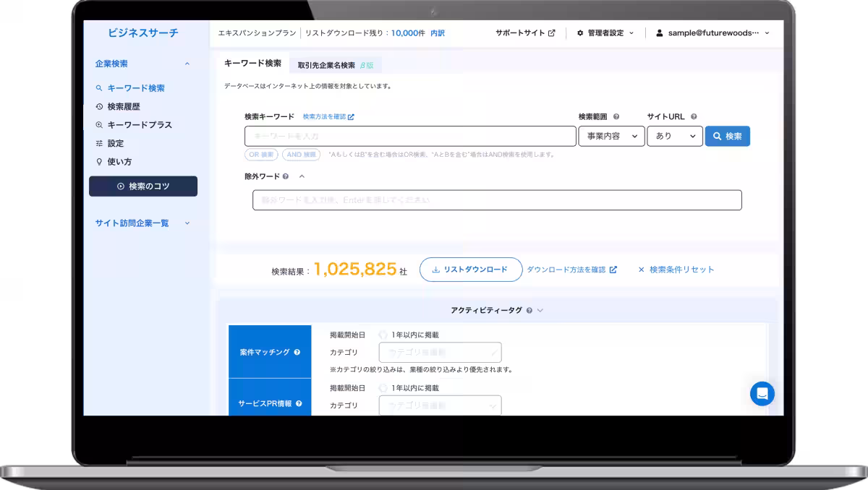Click the zoom-plus icon beside キーワードプラス
The image size is (868, 490).
(x=99, y=125)
